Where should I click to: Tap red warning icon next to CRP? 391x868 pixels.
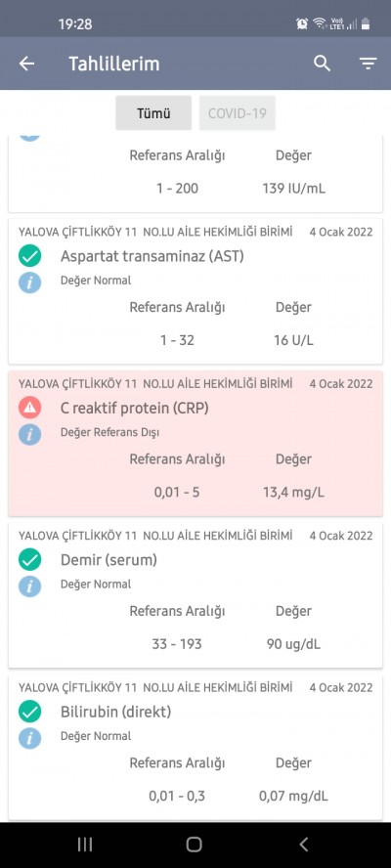30,409
